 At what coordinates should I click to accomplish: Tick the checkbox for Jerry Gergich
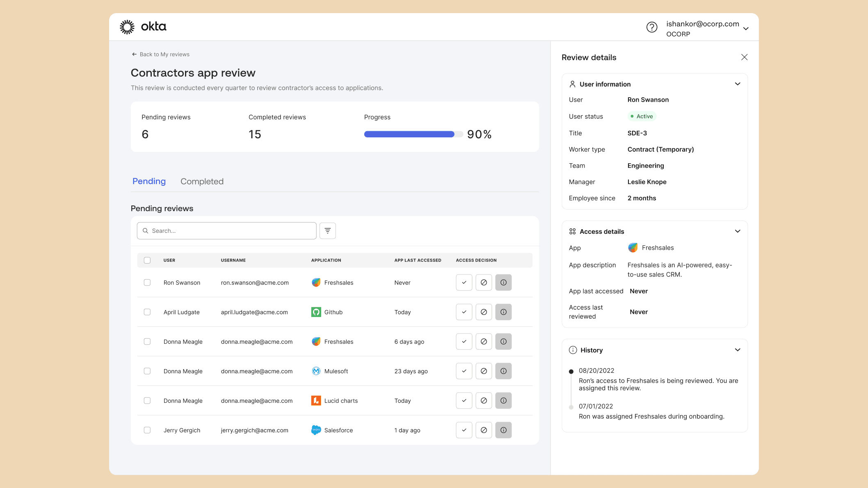point(147,430)
